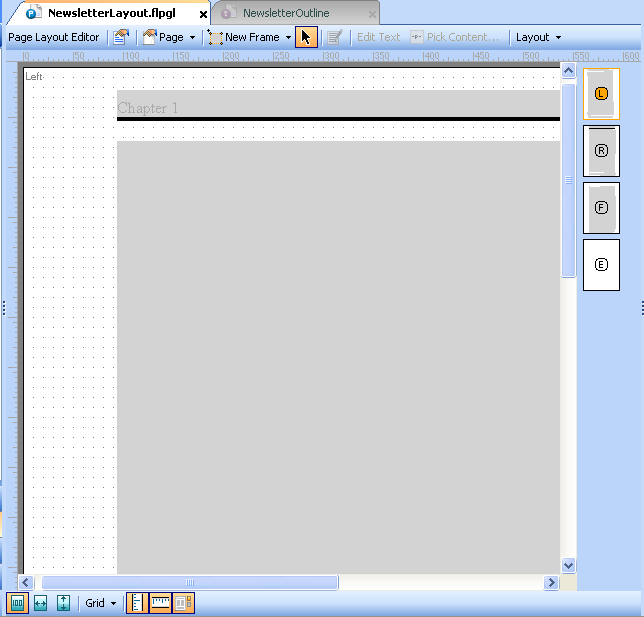
Task: Toggle the horizontal ruler display
Action: click(160, 603)
